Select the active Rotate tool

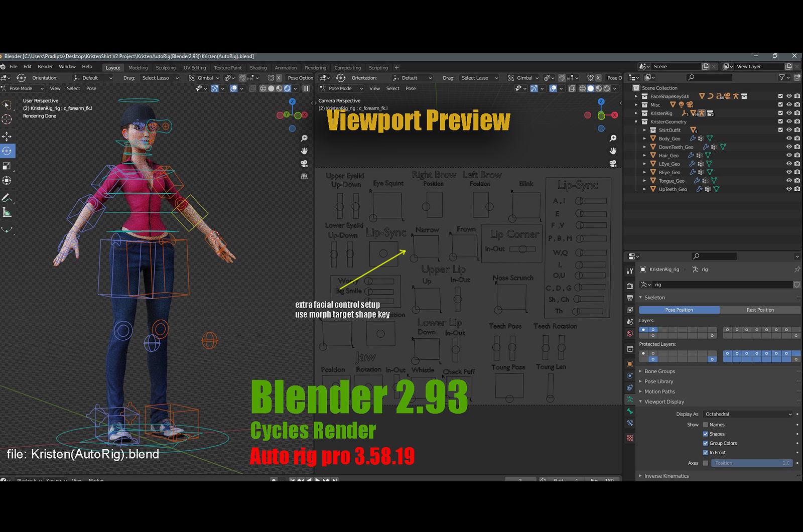click(x=7, y=151)
